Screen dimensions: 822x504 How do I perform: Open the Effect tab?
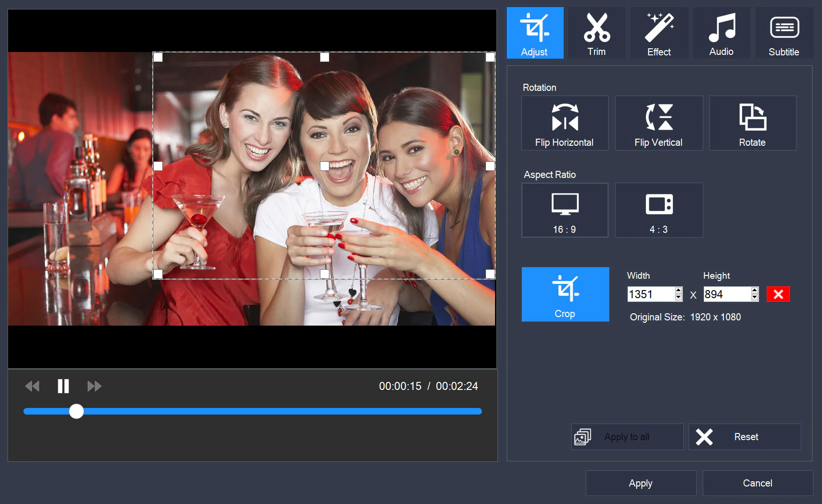[659, 33]
